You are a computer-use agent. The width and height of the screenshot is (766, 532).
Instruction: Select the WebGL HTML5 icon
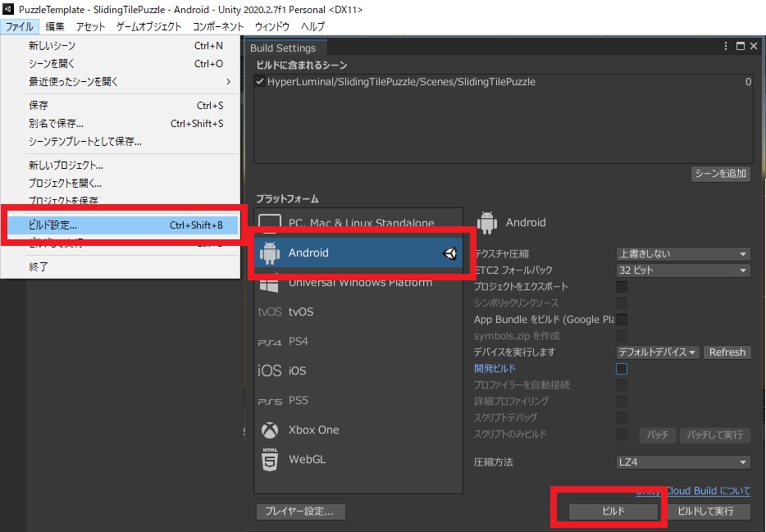[270, 459]
